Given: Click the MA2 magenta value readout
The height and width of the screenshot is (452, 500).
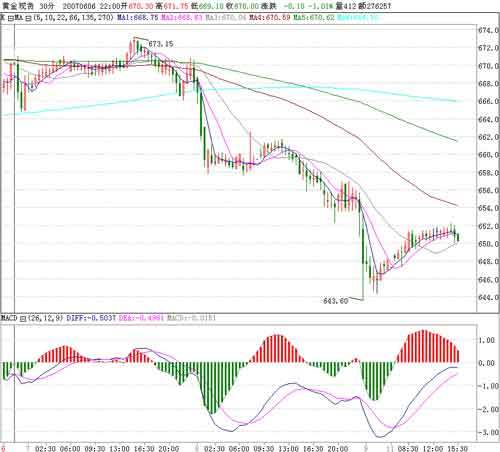Looking at the screenshot, I should click(x=182, y=17).
